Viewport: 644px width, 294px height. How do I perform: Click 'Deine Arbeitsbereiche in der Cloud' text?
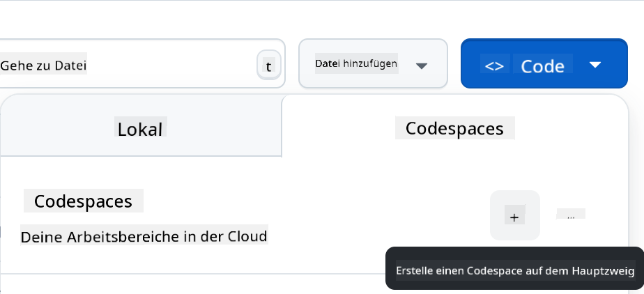[144, 236]
